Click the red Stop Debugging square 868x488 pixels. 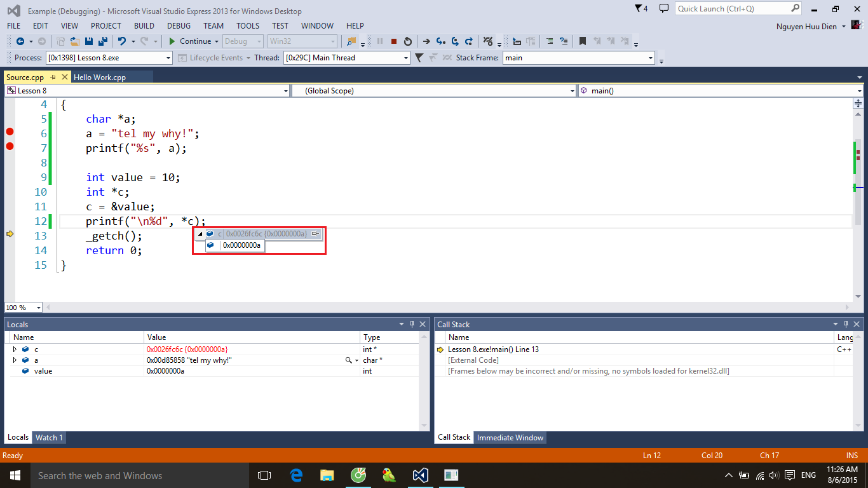(394, 41)
